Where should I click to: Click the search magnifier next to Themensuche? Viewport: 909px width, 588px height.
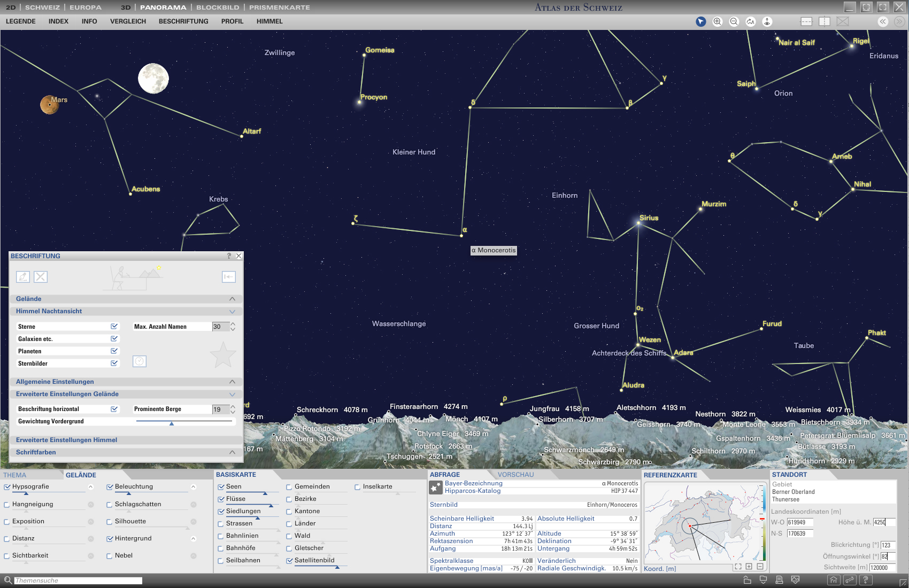click(7, 580)
